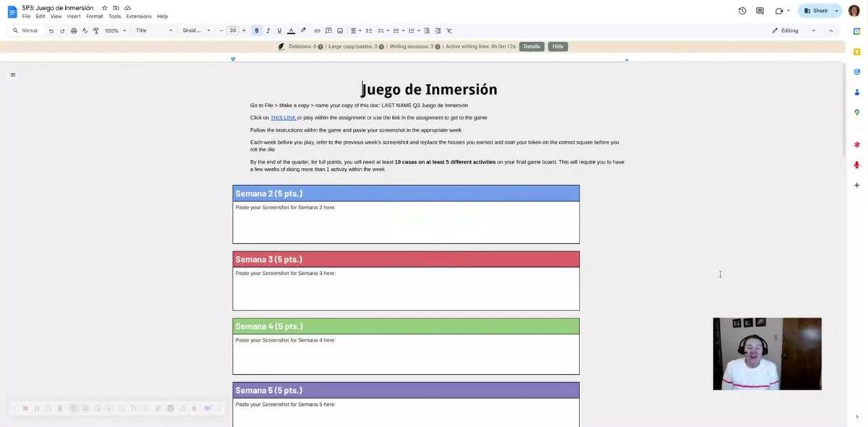868x427 pixels.
Task: Select the Paint format tool
Action: coord(93,28)
